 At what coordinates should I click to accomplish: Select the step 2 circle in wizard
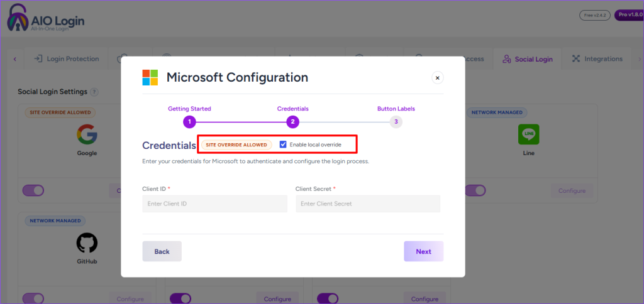point(293,122)
